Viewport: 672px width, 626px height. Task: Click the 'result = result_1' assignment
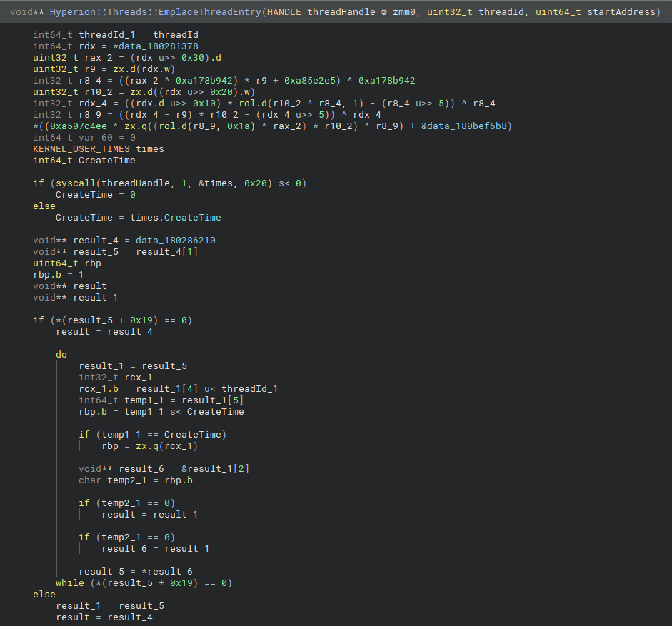pyautogui.click(x=149, y=515)
